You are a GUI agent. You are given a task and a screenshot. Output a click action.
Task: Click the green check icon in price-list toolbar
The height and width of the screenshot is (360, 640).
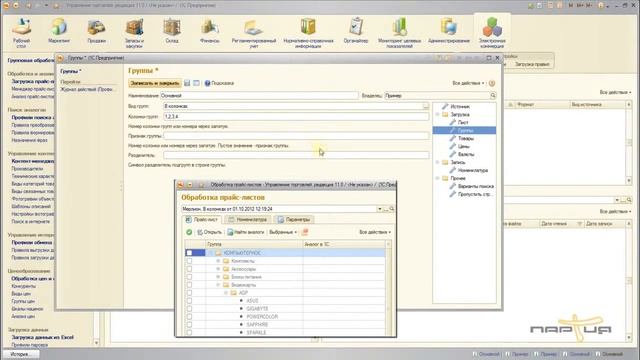click(x=189, y=232)
